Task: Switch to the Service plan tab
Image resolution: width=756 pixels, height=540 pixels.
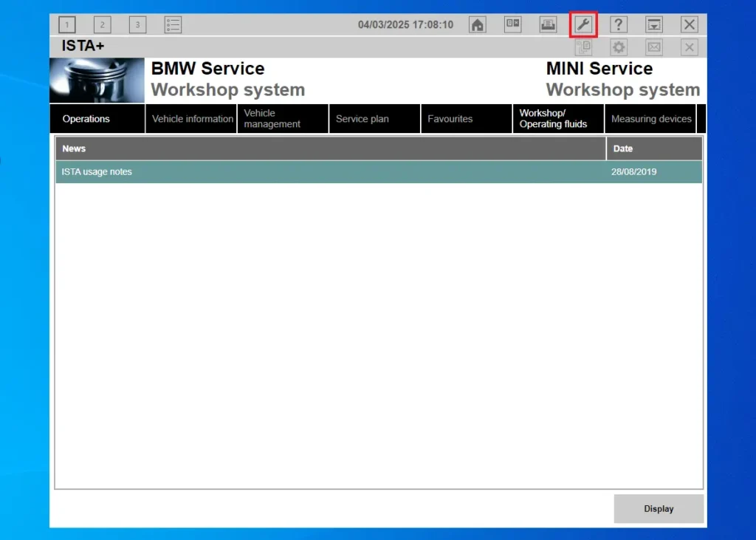Action: [374, 119]
